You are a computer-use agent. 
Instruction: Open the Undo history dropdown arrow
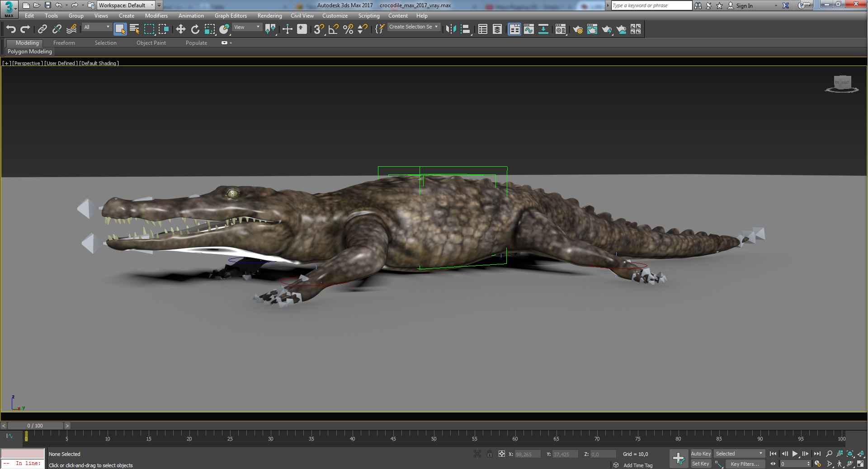(x=66, y=5)
